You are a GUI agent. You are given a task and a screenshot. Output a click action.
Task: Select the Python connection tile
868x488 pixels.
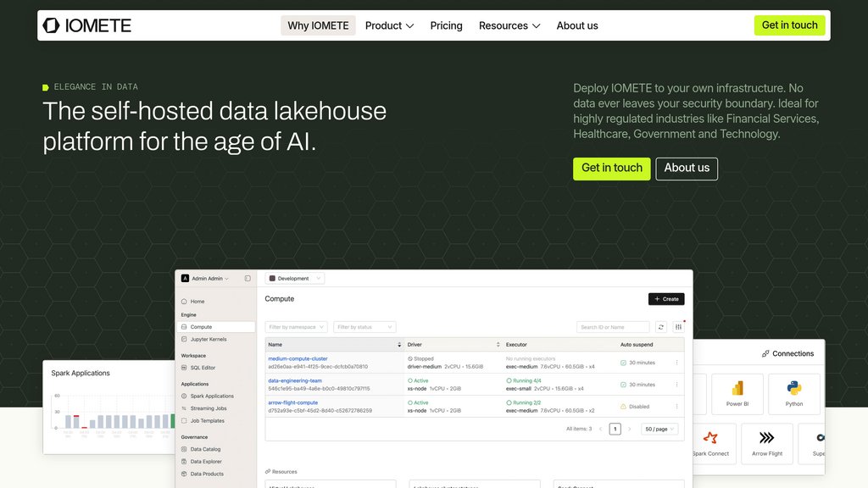pos(793,394)
